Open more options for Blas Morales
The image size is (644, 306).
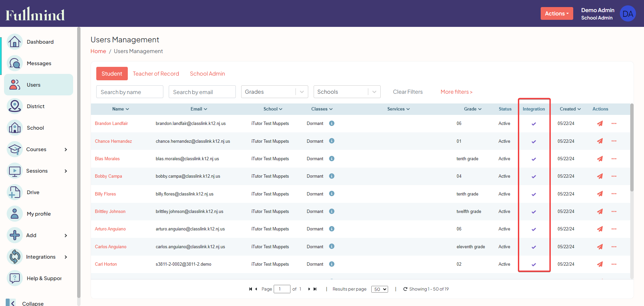tap(614, 159)
